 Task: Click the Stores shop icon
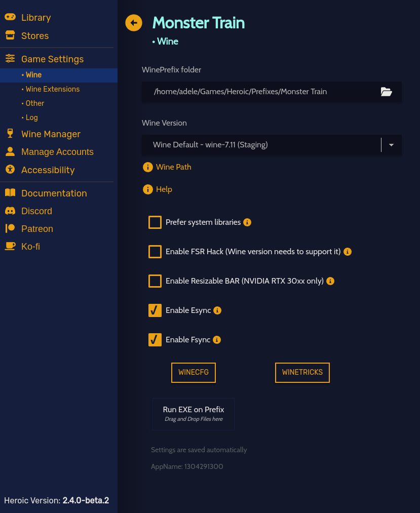pyautogui.click(x=10, y=35)
